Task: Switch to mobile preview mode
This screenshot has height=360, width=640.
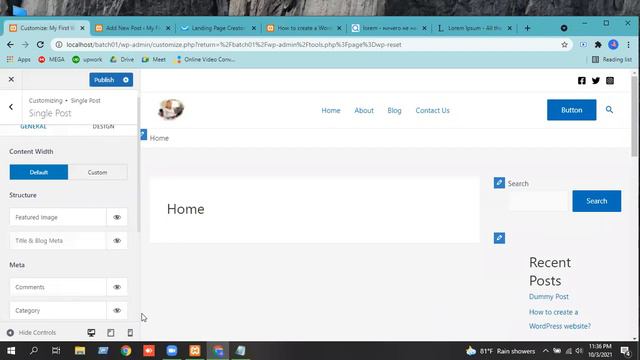Action: click(x=130, y=333)
